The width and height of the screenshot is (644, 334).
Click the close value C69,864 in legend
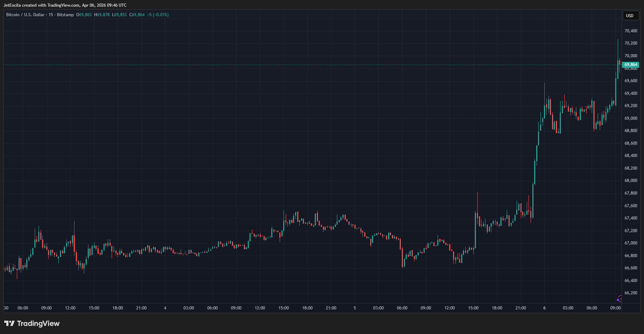pyautogui.click(x=137, y=15)
